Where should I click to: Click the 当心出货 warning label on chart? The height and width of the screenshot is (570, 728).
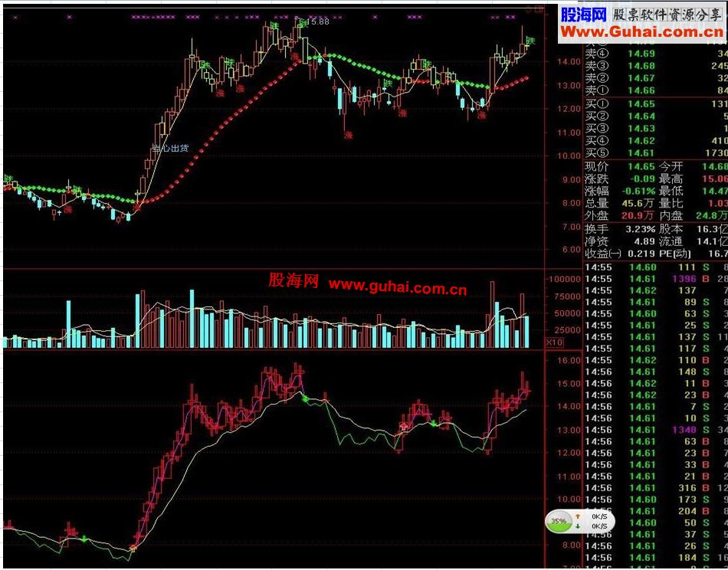coord(170,149)
